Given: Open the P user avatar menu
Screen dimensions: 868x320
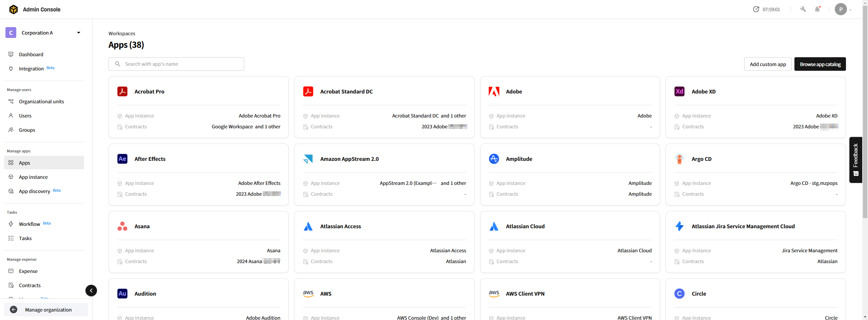Looking at the screenshot, I should click(841, 9).
